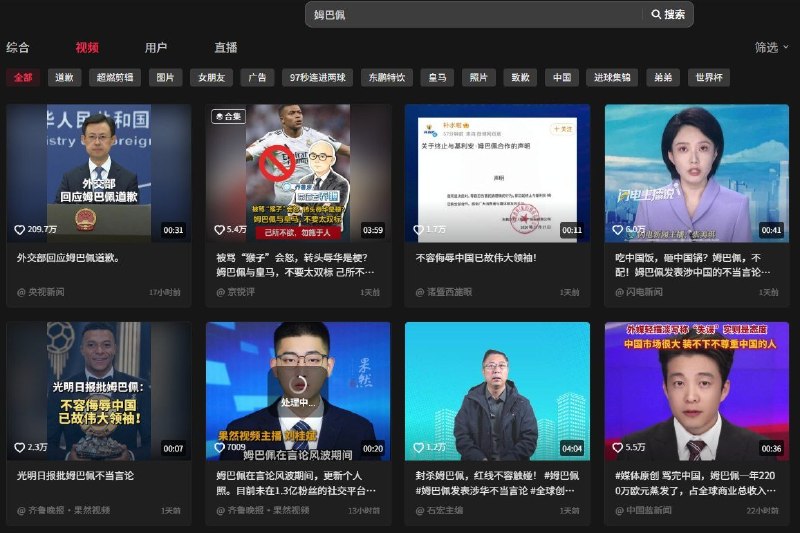Open the title 不容侮辱中国已故伟大领袖!
The height and width of the screenshot is (533, 800).
point(476,258)
